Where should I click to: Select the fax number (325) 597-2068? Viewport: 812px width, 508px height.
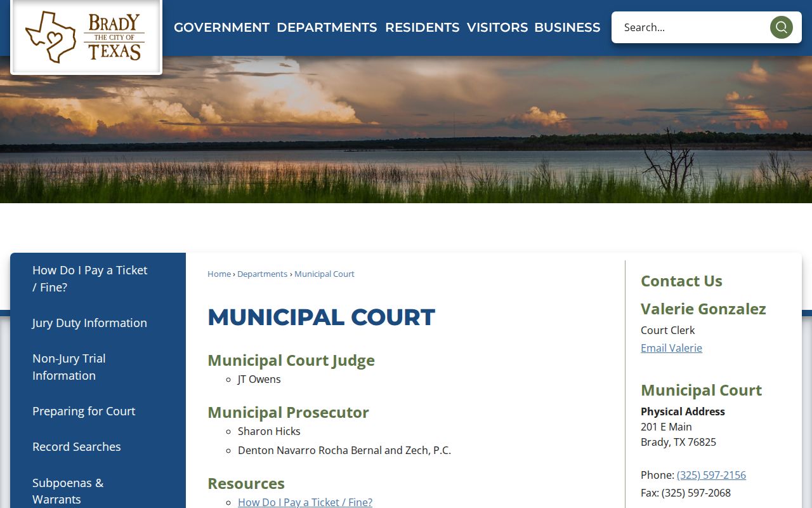696,493
